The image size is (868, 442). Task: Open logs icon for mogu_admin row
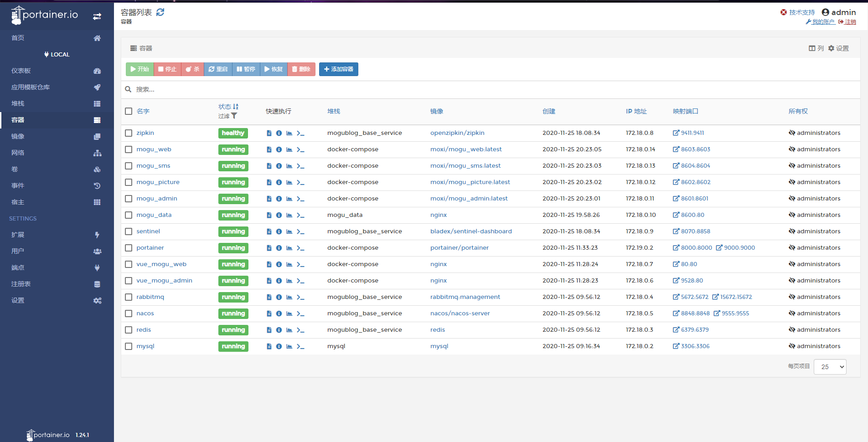point(269,199)
